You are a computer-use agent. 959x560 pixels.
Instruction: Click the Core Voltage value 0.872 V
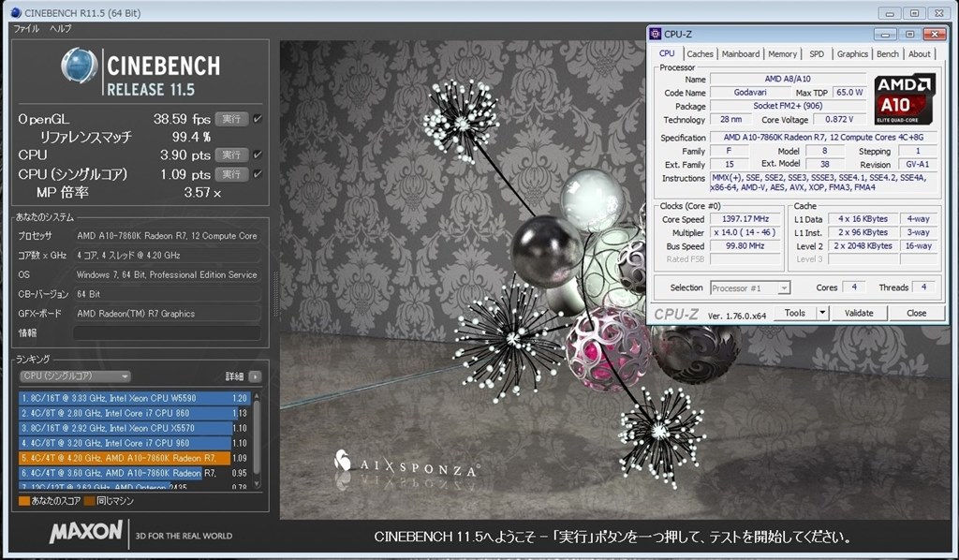(839, 119)
